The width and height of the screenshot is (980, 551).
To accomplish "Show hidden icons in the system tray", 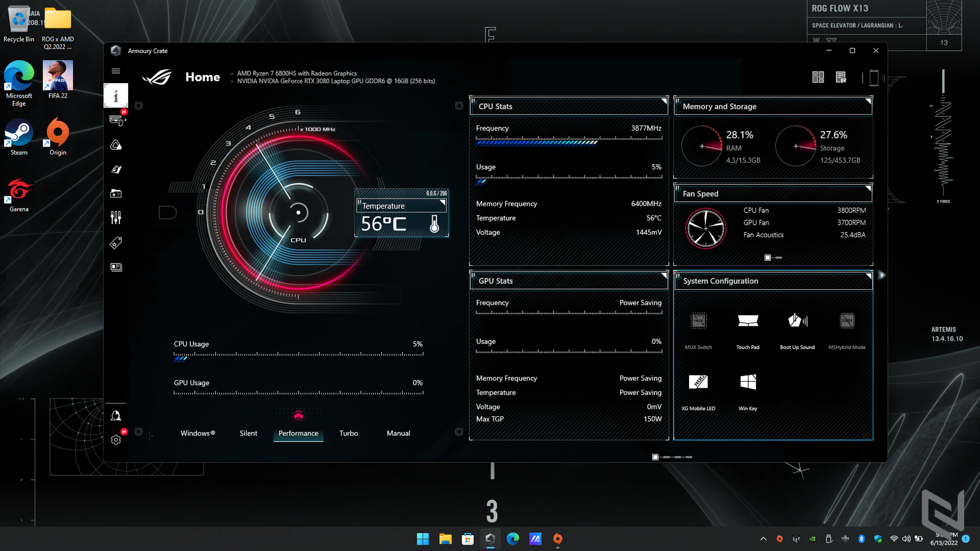I will pyautogui.click(x=763, y=539).
